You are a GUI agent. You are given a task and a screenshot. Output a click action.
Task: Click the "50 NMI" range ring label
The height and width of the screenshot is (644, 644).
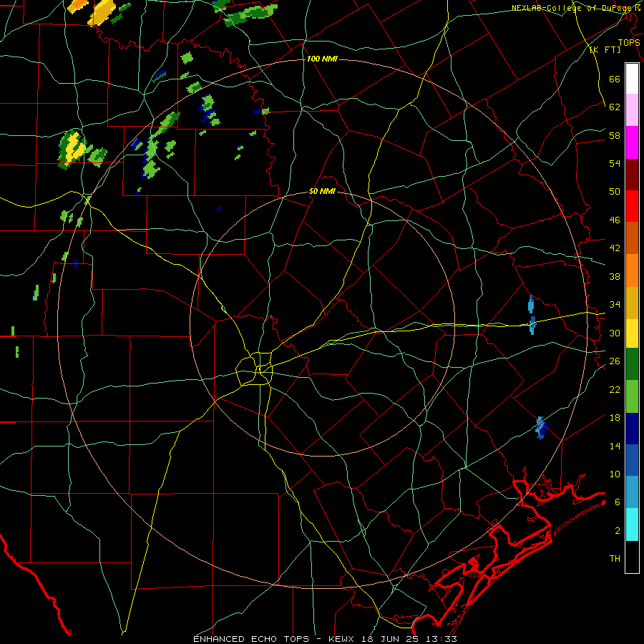click(322, 191)
